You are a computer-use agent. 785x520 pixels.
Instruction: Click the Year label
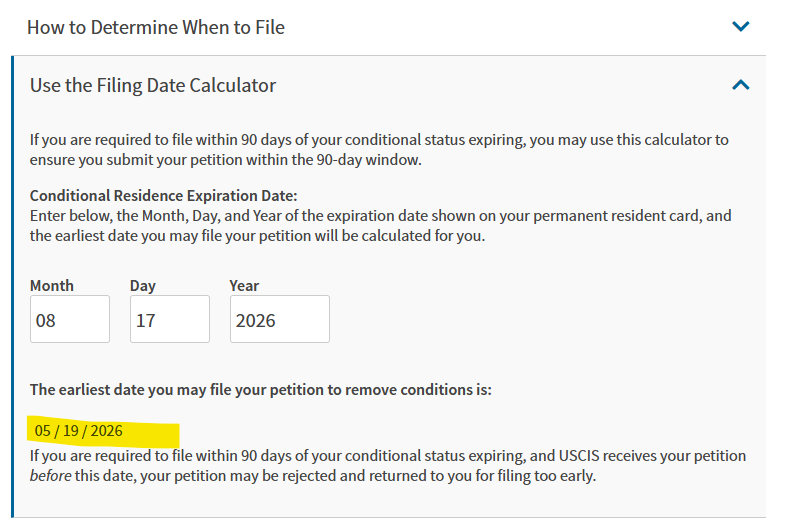point(244,285)
